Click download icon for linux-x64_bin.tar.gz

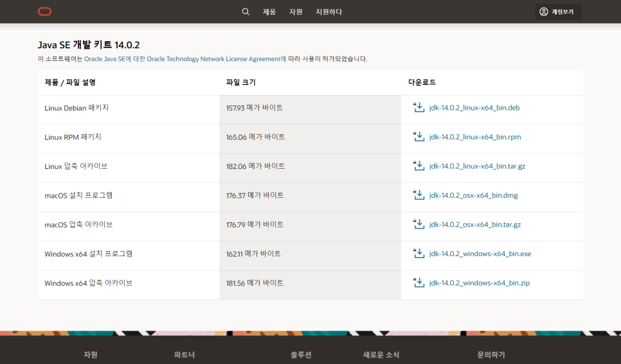419,166
